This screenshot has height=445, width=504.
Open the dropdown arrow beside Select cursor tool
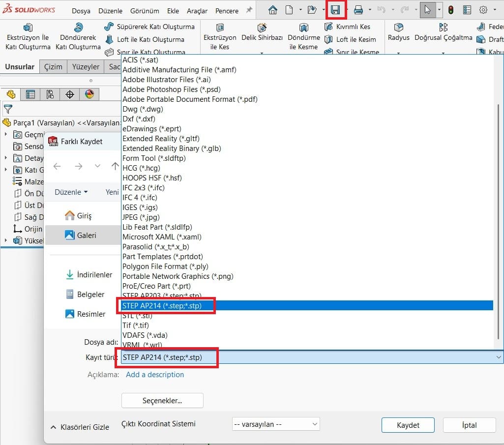439,10
